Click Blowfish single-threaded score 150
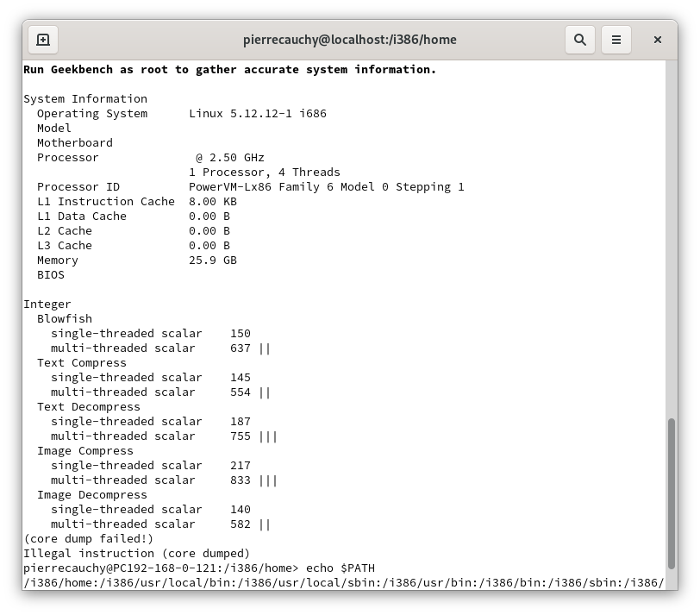The width and height of the screenshot is (700, 615). 241,334
